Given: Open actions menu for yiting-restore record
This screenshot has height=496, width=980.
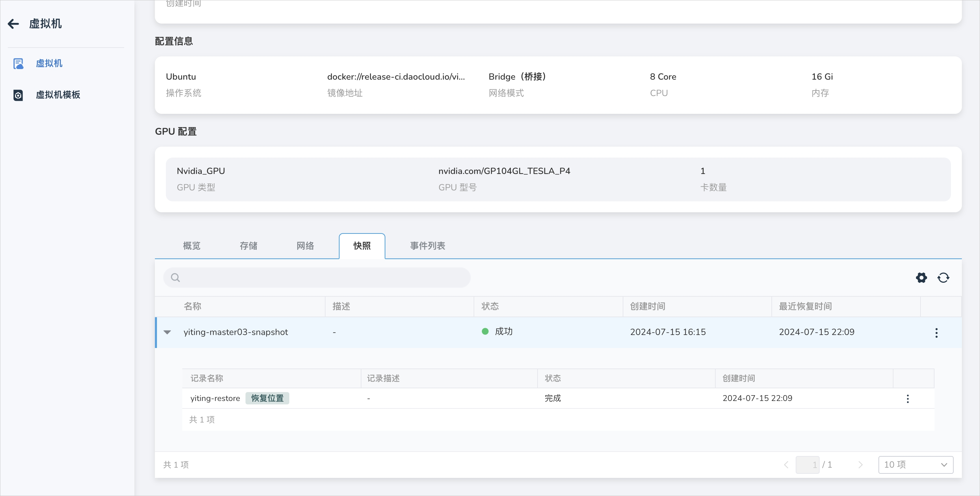Looking at the screenshot, I should coord(908,399).
